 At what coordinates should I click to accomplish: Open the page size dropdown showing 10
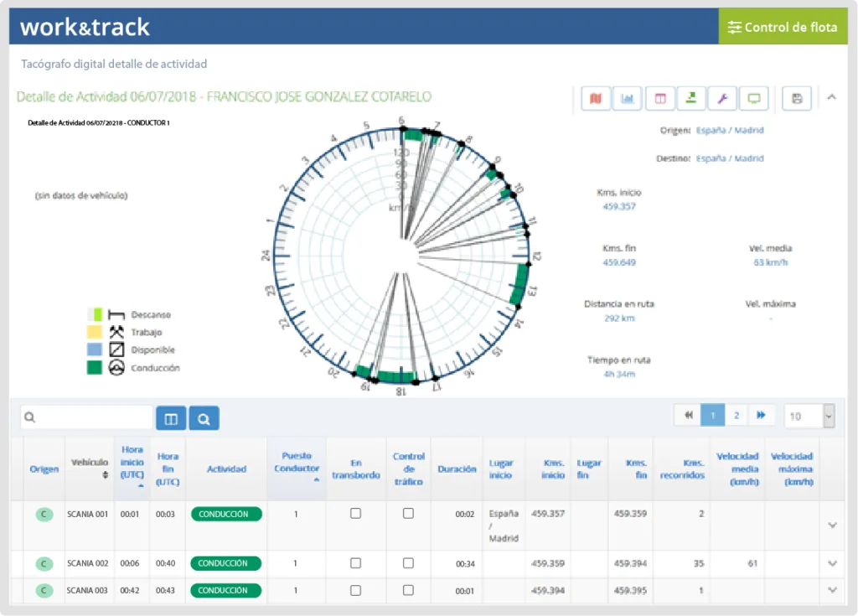[x=809, y=416]
